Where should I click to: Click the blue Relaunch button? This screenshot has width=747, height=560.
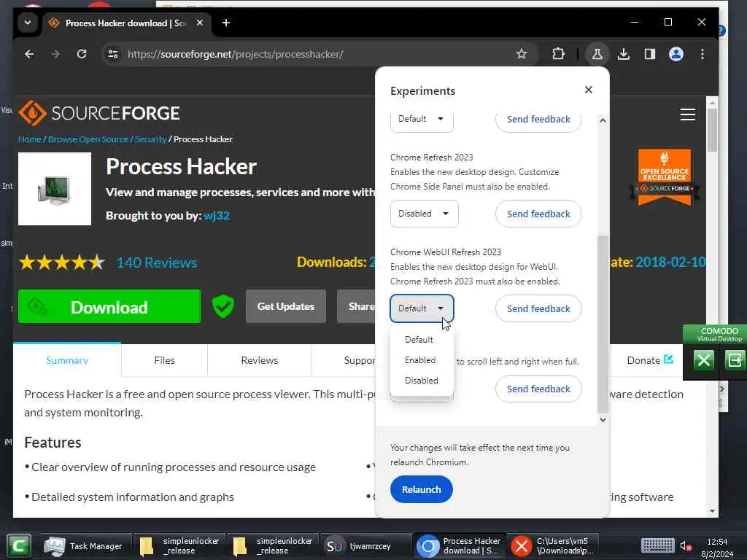[421, 489]
